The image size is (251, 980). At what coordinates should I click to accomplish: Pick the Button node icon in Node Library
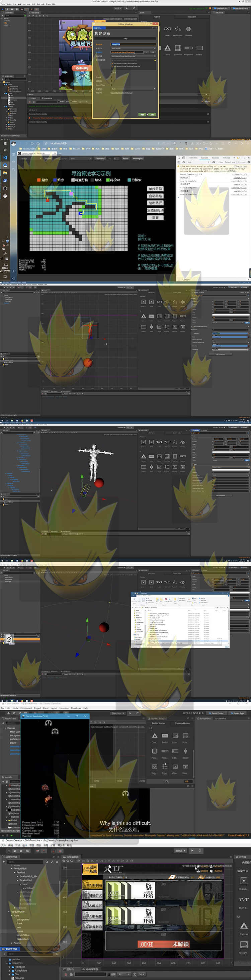pos(165,736)
